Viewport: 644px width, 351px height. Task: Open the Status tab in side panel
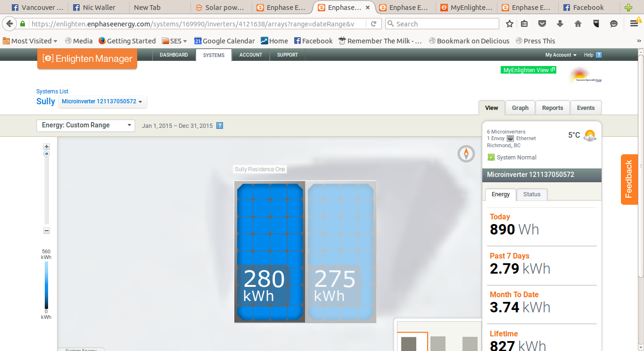[x=532, y=194]
